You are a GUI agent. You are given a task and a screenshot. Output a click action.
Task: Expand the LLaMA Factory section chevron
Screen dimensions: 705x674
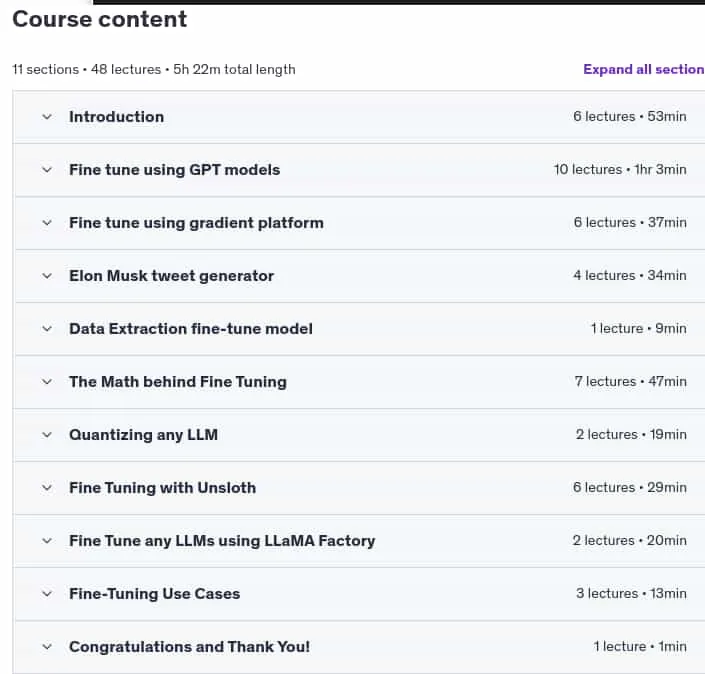click(x=47, y=541)
